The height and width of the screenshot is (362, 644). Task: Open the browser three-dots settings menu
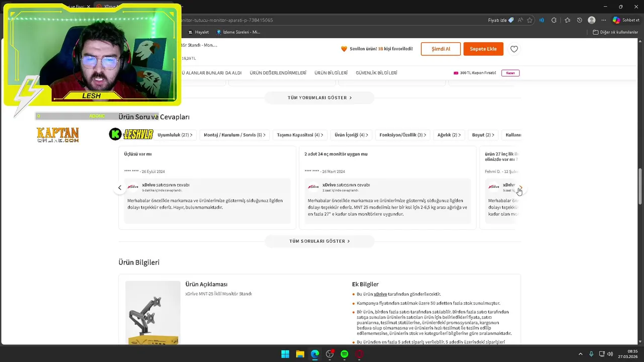(x=604, y=20)
